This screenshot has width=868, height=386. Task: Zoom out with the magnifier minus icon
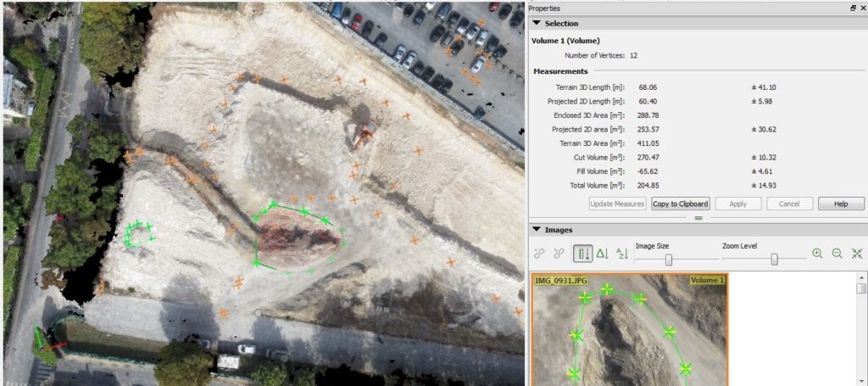(x=837, y=253)
